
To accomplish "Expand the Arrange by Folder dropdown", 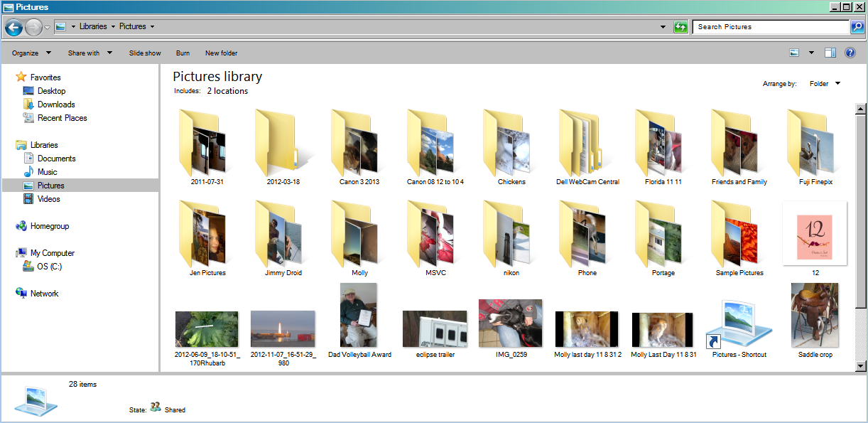I will (825, 84).
